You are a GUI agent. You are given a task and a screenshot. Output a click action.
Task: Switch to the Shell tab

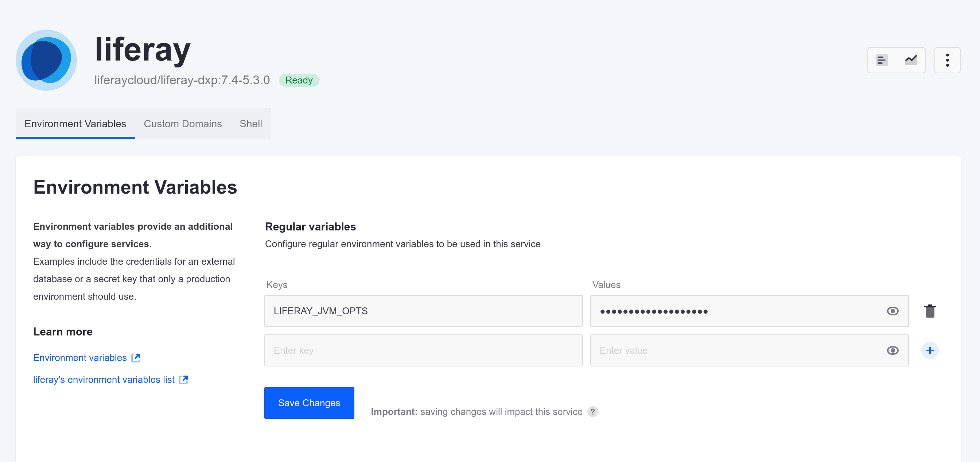point(250,123)
